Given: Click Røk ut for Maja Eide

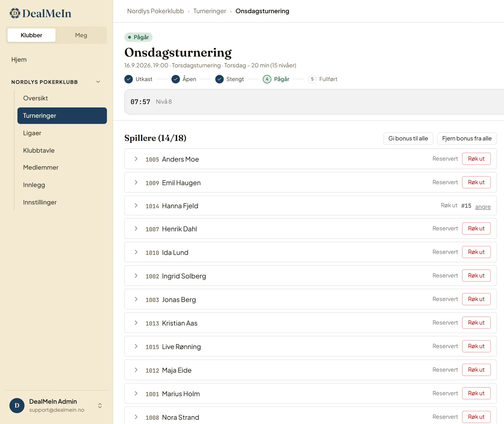Looking at the screenshot, I should coord(476,370).
